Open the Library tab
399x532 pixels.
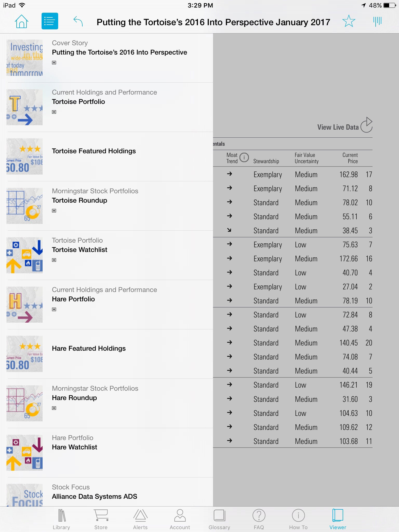pos(61,519)
